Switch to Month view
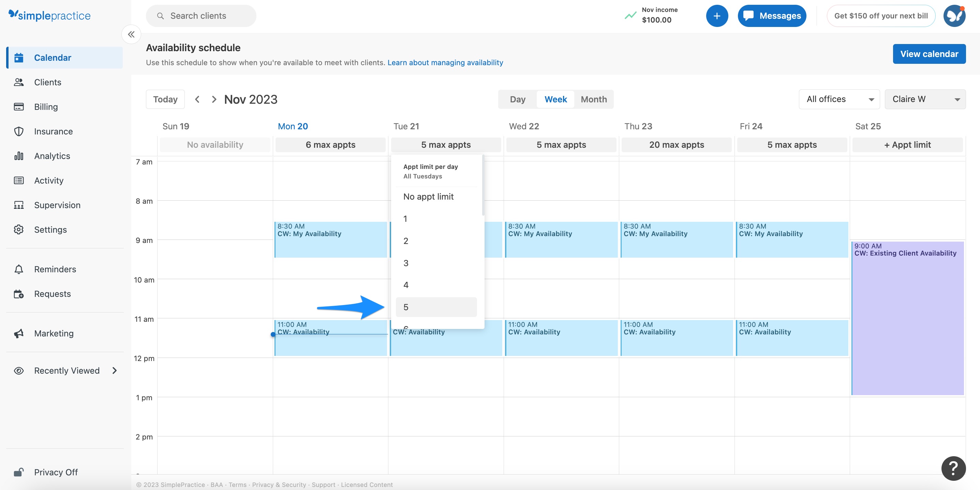The width and height of the screenshot is (980, 490). tap(593, 99)
